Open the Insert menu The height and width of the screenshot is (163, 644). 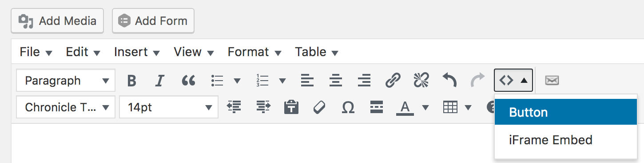click(x=137, y=52)
